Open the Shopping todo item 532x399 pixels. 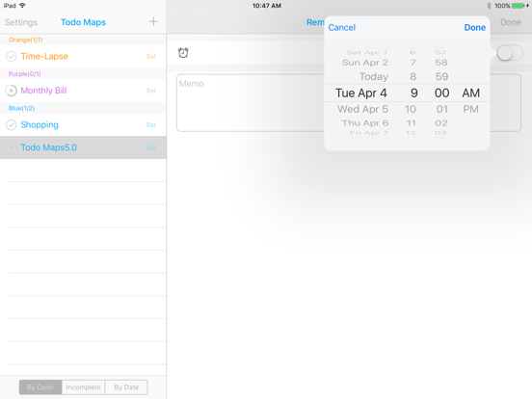click(x=83, y=125)
